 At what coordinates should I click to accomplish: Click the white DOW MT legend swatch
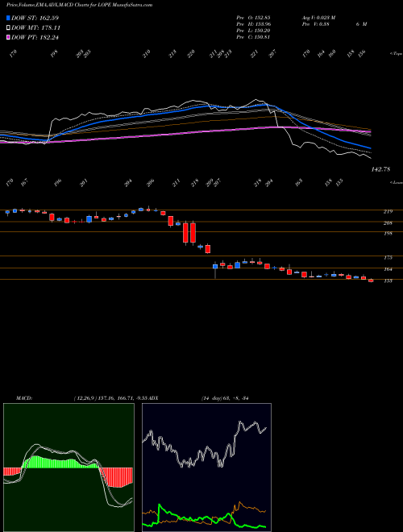[8, 27]
